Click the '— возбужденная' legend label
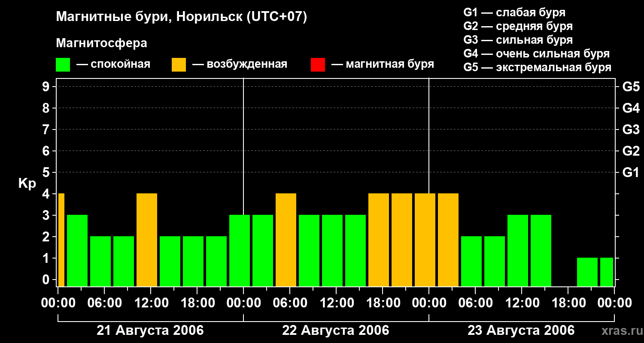 pos(240,64)
